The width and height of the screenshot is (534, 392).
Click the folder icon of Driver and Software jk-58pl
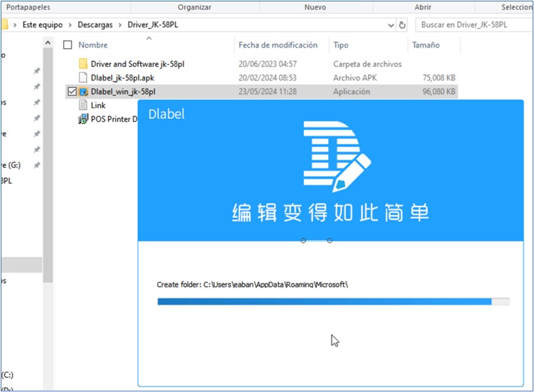coord(83,64)
